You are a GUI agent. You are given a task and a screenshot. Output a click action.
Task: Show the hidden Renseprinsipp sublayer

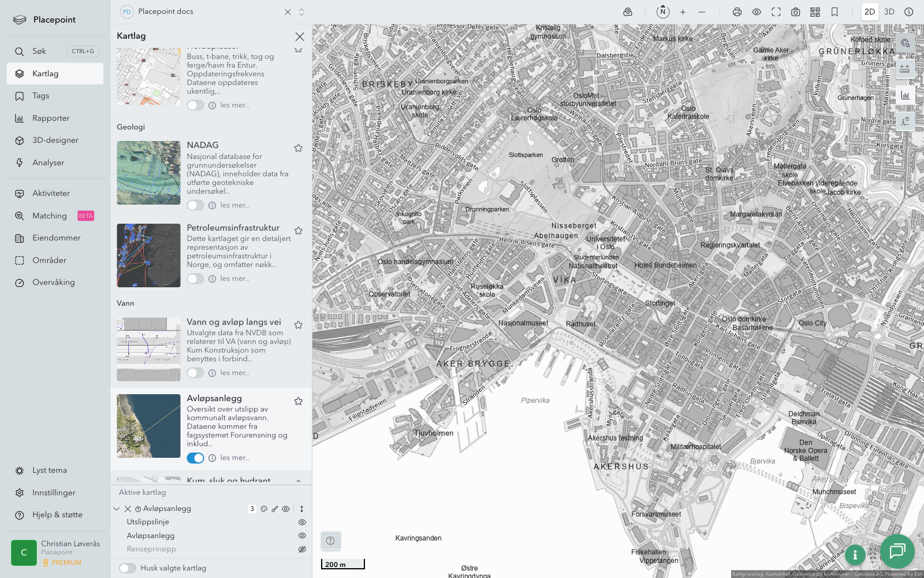301,549
